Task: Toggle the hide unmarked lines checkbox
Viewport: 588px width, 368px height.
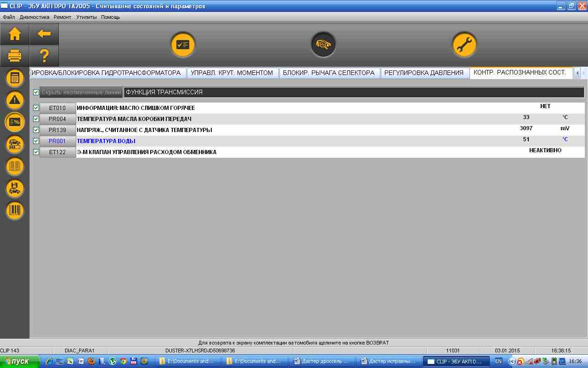Action: click(36, 92)
